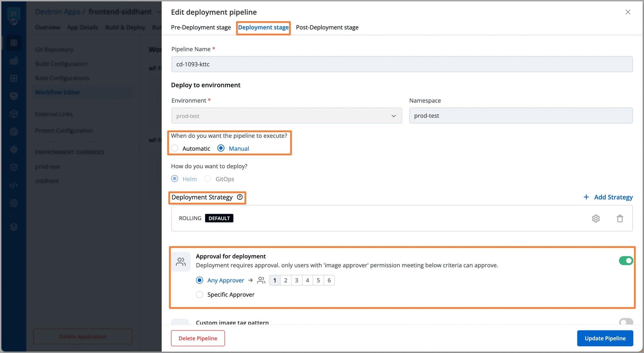Select the Manual pipeline execution option
644x353 pixels.
[221, 148]
